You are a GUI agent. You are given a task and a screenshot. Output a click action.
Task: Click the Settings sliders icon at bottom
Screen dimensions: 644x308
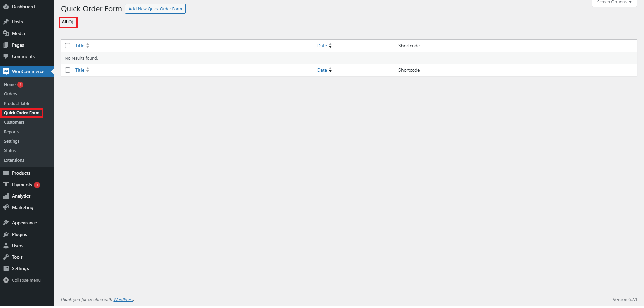coord(6,268)
